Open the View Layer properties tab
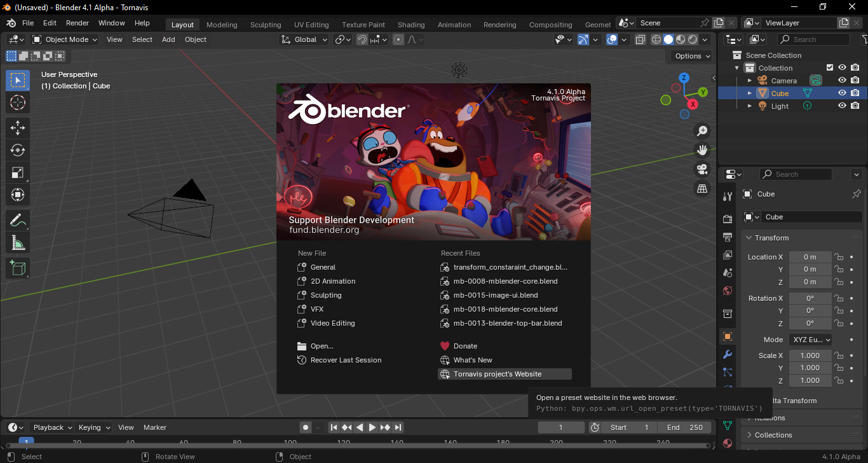This screenshot has width=868, height=463. (x=728, y=255)
